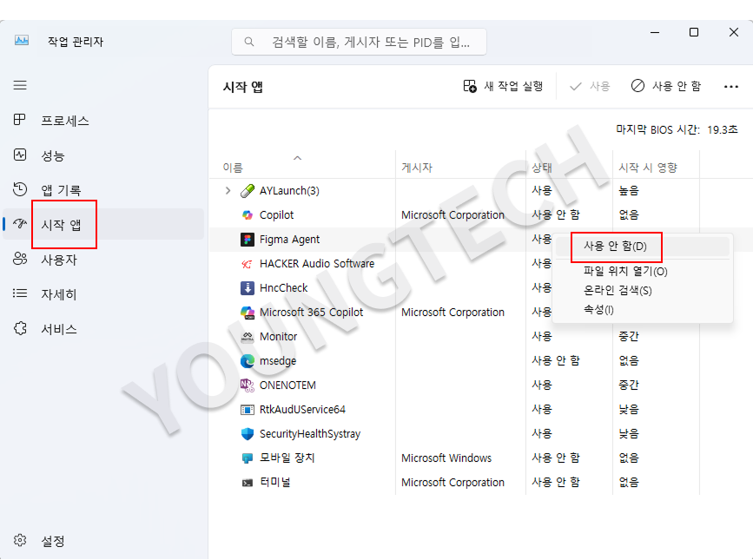Click the 새 작업 실행 button
753x560 pixels.
pyautogui.click(x=503, y=87)
